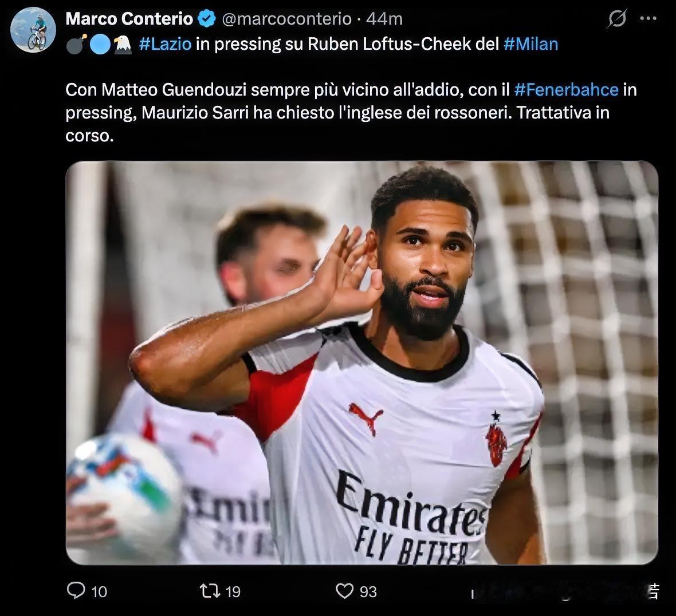Open the three-dot more options menu

tap(648, 19)
